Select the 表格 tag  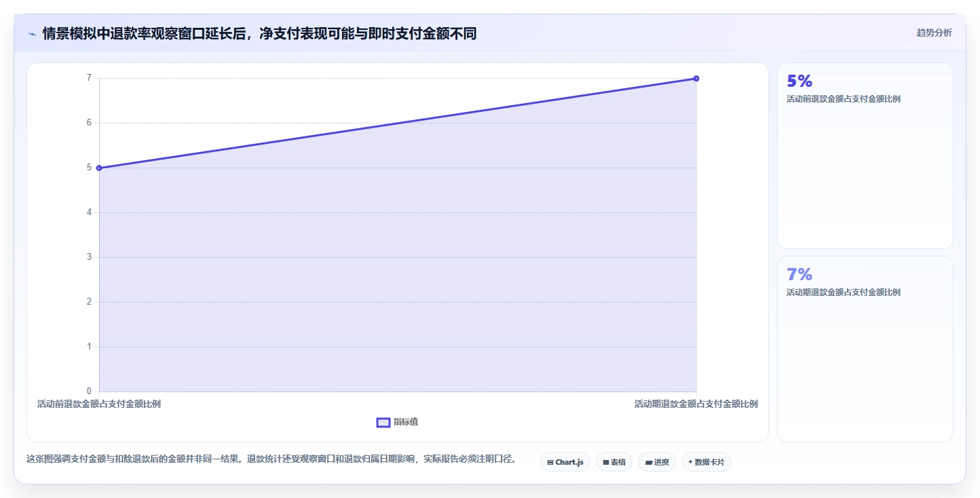614,462
